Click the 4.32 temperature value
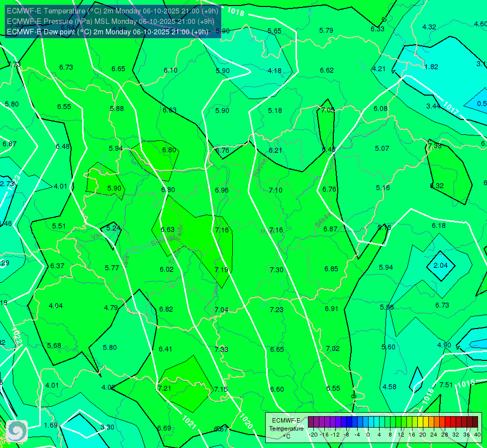Screen dimensions: 487x448 429,27
